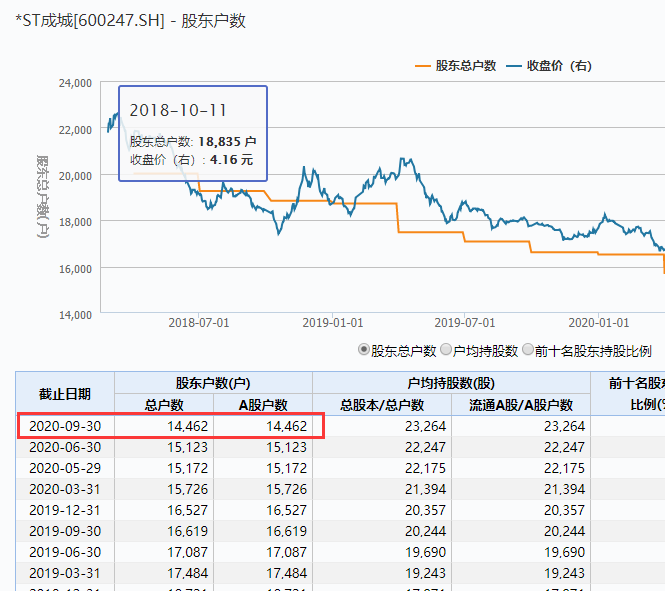Image resolution: width=665 pixels, height=591 pixels.
Task: Select the 2019-06-30 date cell
Action: [x=65, y=552]
